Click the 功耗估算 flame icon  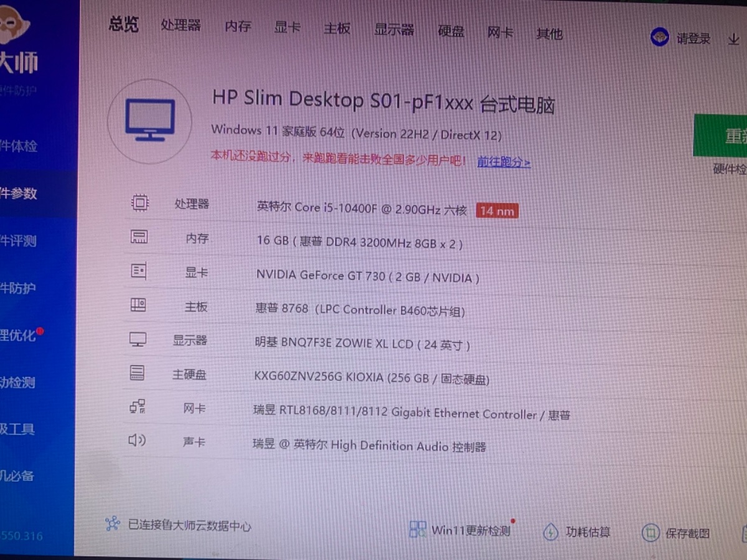tap(550, 532)
